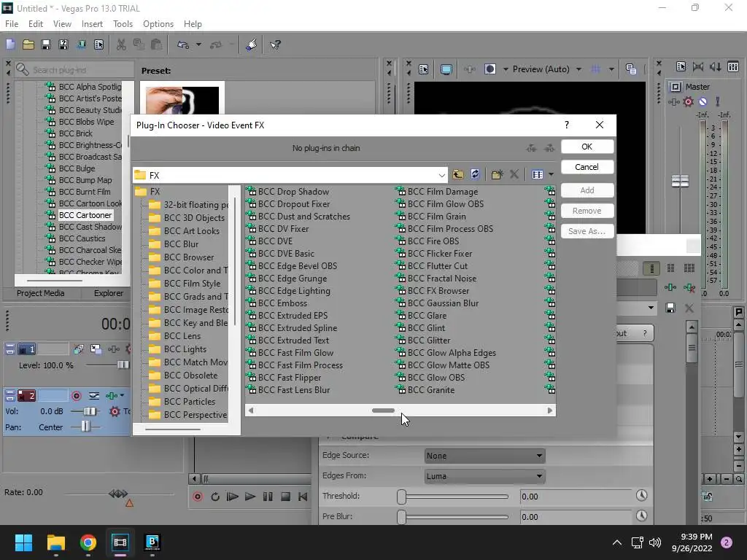This screenshot has height=560, width=747.
Task: Adjust the Threshold slider handle
Action: 402,497
